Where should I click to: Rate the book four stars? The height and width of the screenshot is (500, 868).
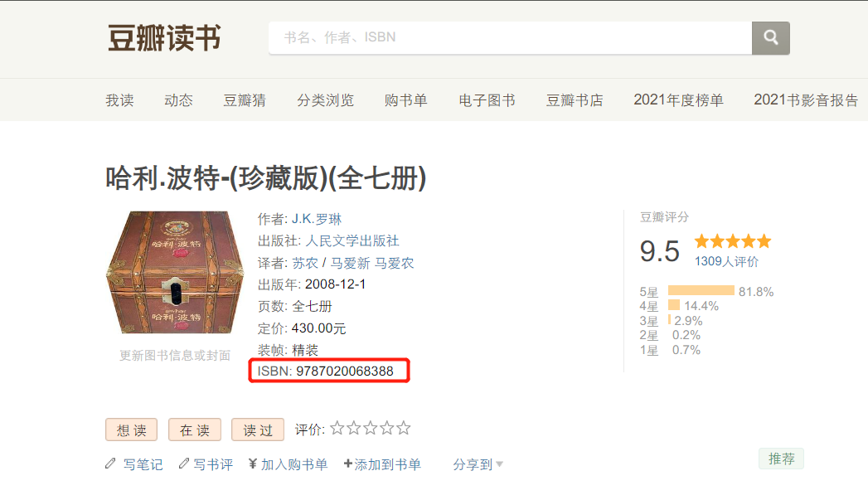tap(387, 428)
